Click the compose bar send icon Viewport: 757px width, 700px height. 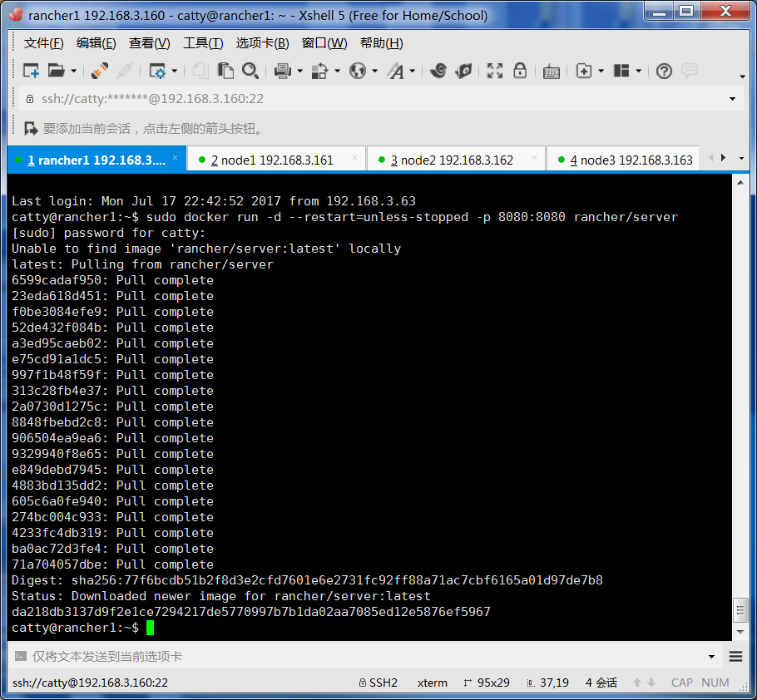coord(21,656)
